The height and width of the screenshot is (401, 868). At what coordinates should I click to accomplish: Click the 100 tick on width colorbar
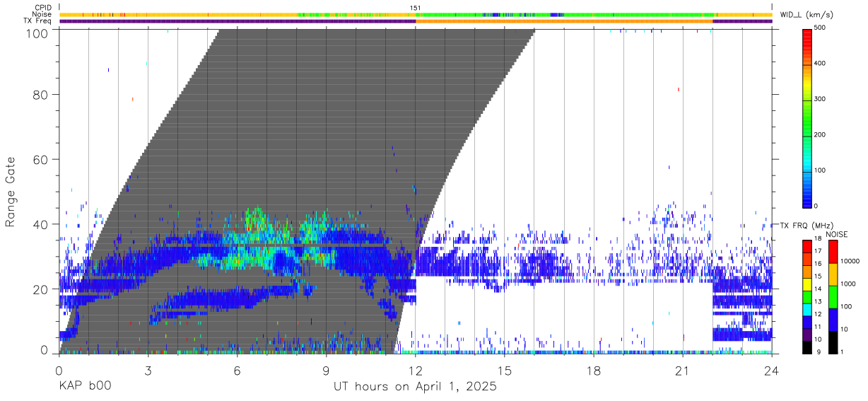pyautogui.click(x=821, y=170)
